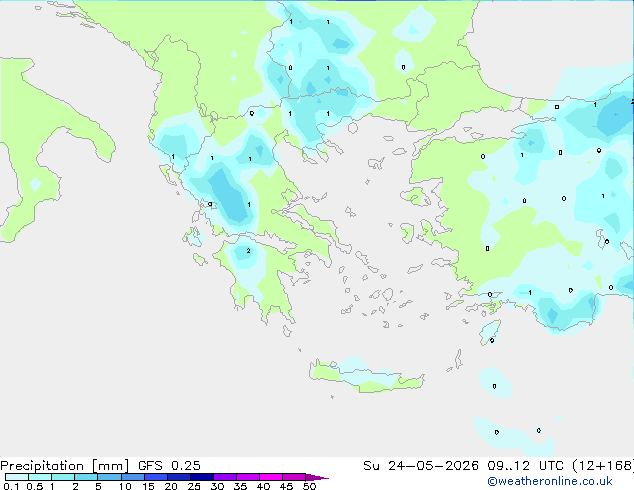Select the 0.5–1 mm legend swatch
Image resolution: width=634 pixels, height=490 pixels.
point(40,477)
